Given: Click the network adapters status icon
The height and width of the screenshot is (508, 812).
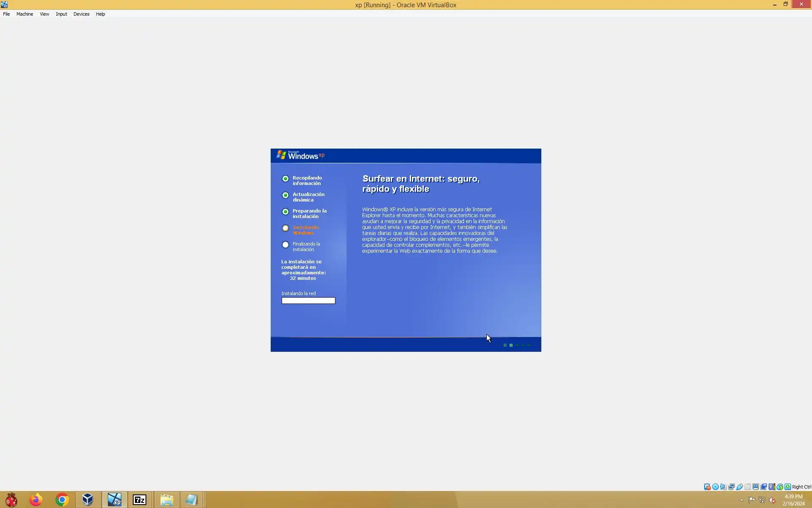Looking at the screenshot, I should [731, 487].
